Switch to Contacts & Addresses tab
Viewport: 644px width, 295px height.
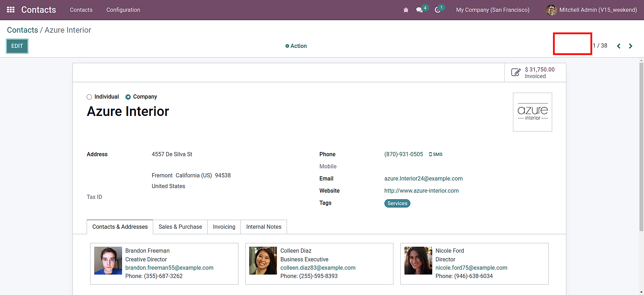point(120,227)
